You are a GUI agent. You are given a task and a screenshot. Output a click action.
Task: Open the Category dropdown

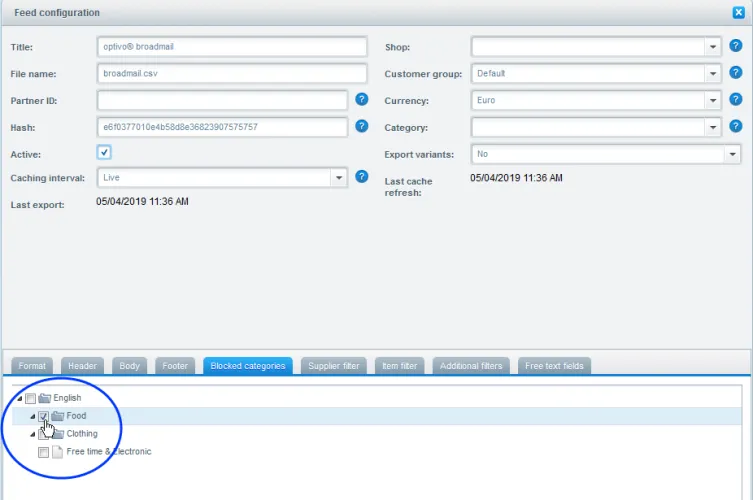(713, 127)
